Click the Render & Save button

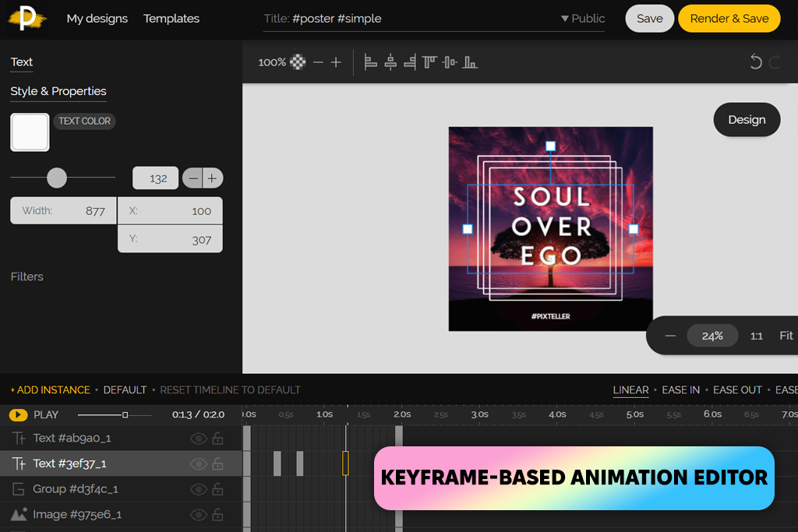[x=729, y=19]
